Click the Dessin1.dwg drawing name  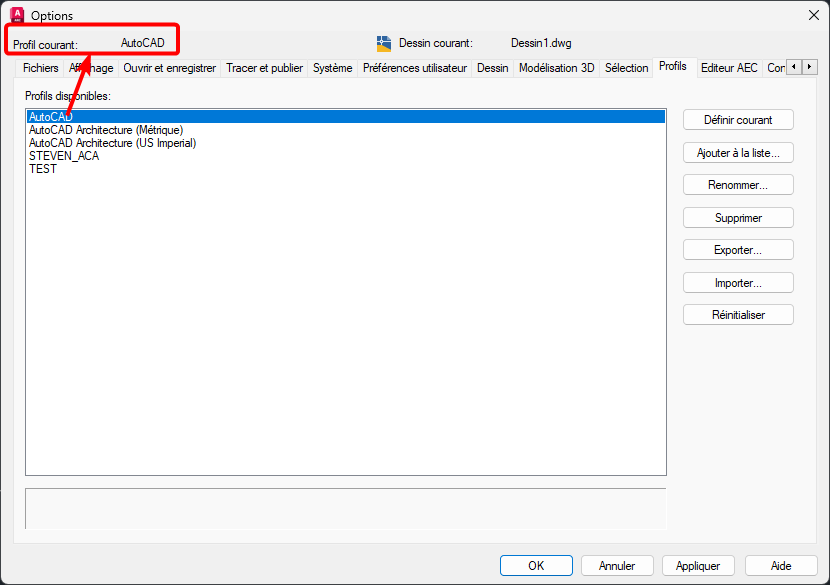(541, 43)
